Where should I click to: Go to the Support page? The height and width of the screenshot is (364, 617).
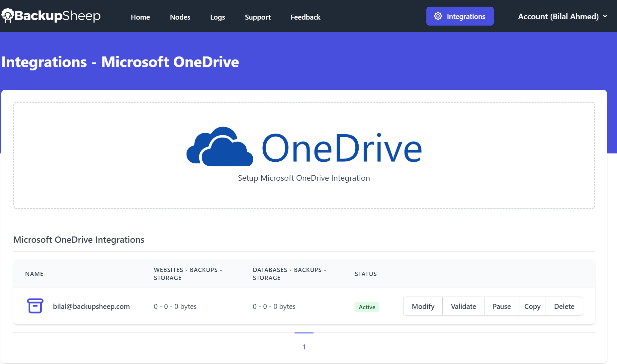pos(258,17)
